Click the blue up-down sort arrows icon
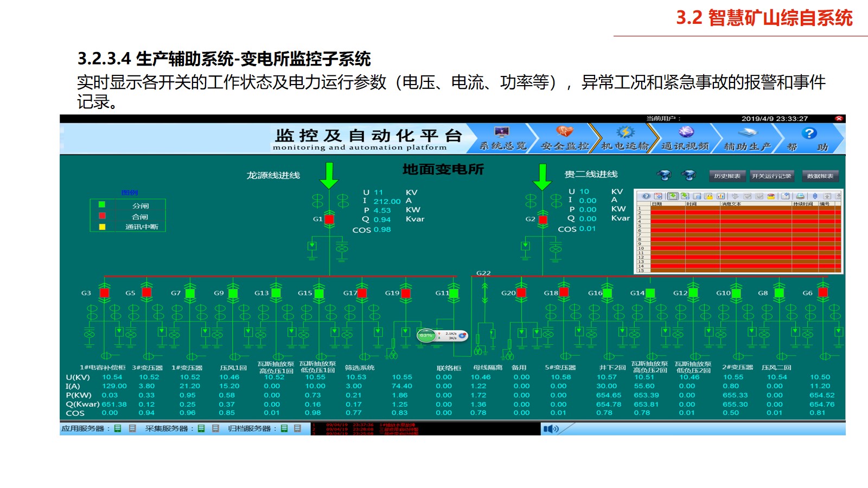 pyautogui.click(x=815, y=196)
